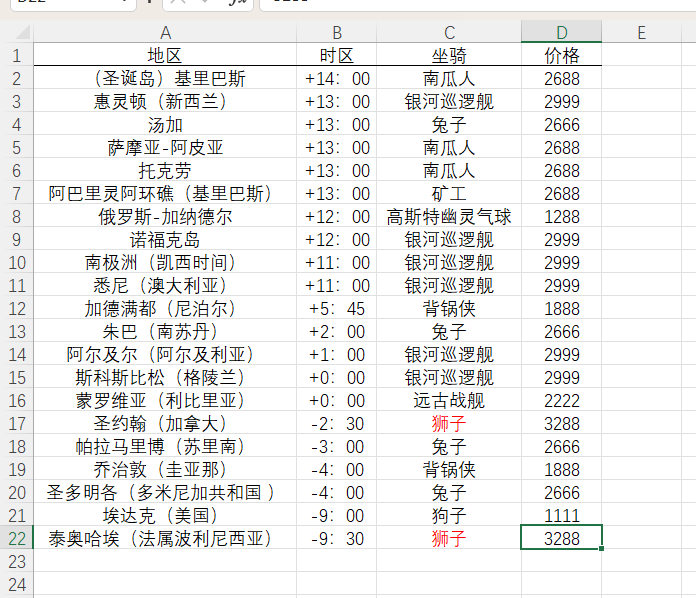Select column B header
Image resolution: width=696 pixels, height=598 pixels.
337,32
